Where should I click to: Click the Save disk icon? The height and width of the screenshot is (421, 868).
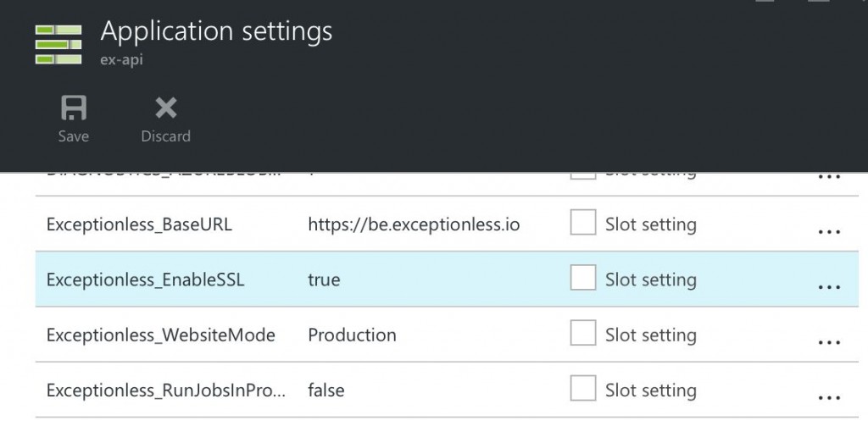click(73, 108)
